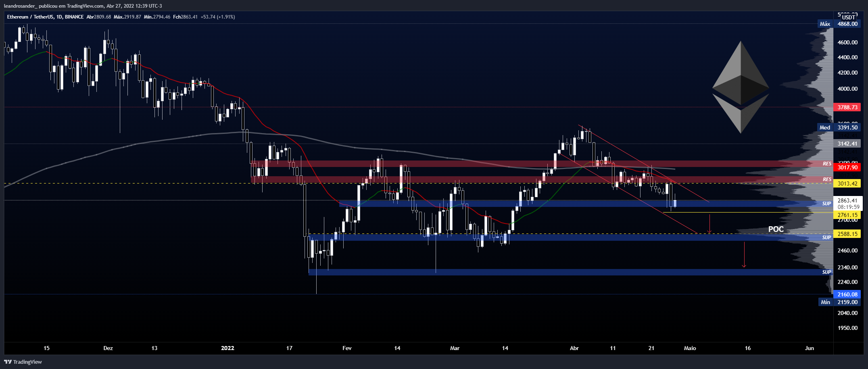The width and height of the screenshot is (868, 369).
Task: Select the SUP label beside 2588.15
Action: point(826,238)
